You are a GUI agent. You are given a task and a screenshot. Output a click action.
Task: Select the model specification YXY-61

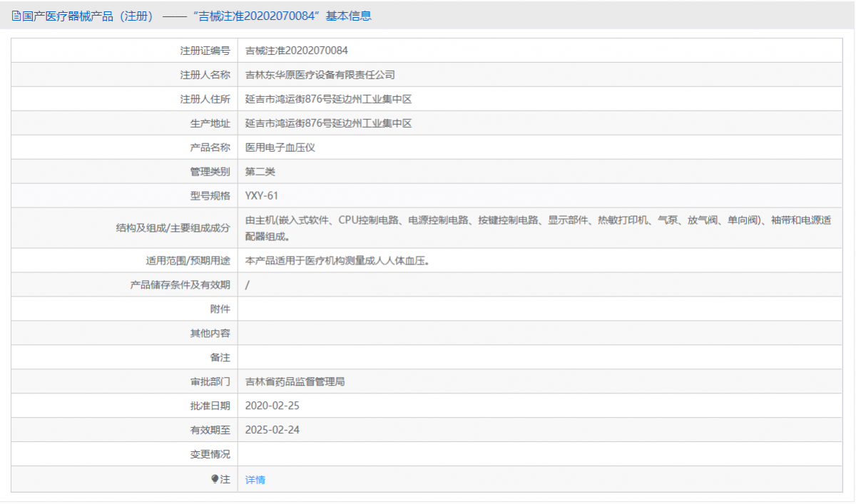(x=261, y=196)
